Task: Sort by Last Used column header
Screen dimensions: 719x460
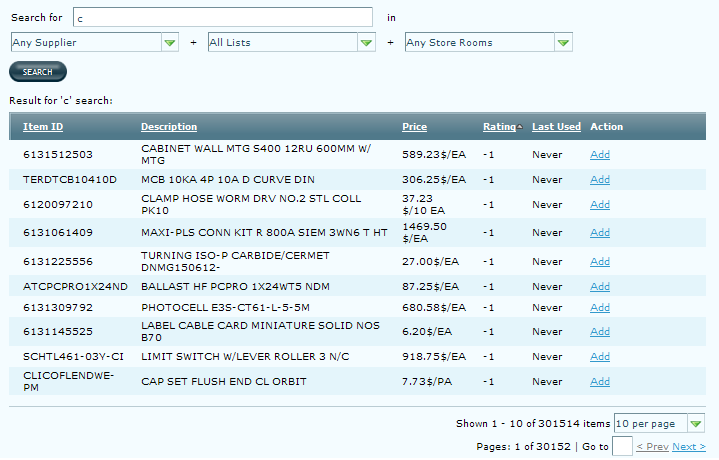Action: (x=556, y=127)
